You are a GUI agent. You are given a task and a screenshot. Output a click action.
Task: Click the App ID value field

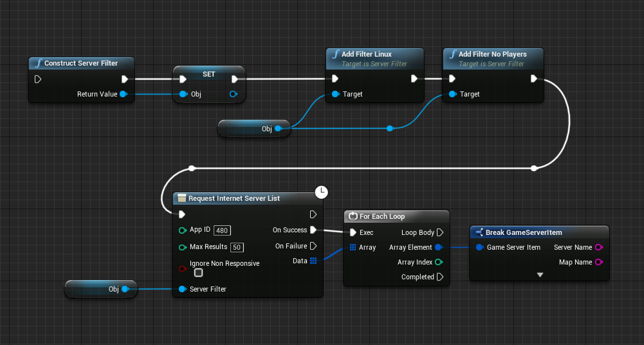pyautogui.click(x=223, y=230)
